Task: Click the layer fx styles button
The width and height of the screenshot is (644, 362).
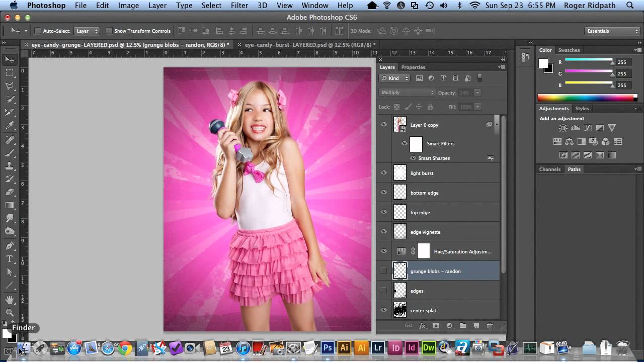Action: point(423,326)
